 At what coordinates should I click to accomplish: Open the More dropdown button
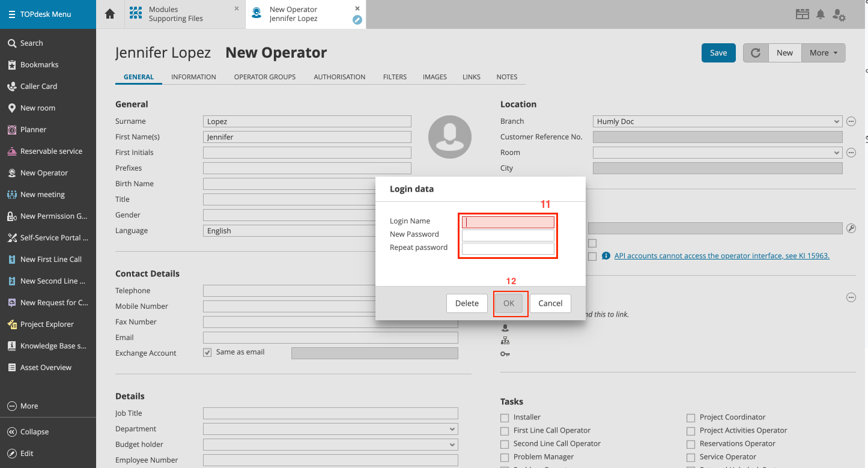point(823,53)
